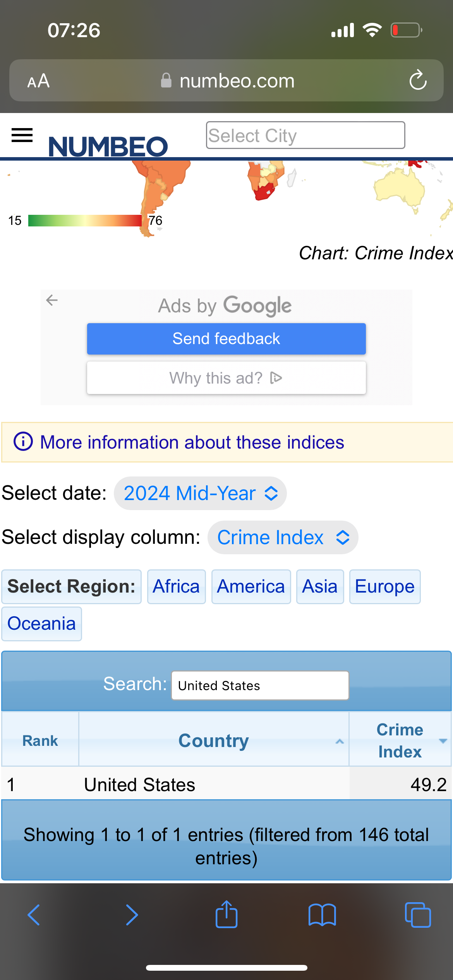Focus the Select City search field
The width and height of the screenshot is (453, 980).
(305, 135)
